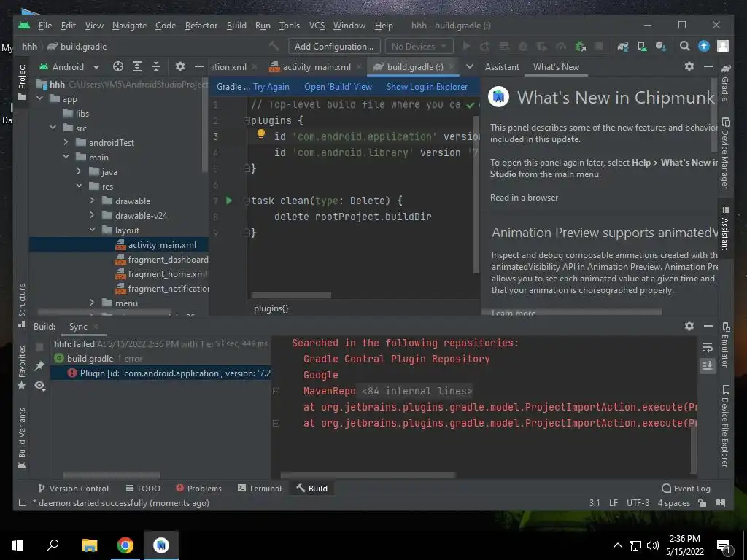Open the Refactor menu
The image size is (747, 560).
201,26
